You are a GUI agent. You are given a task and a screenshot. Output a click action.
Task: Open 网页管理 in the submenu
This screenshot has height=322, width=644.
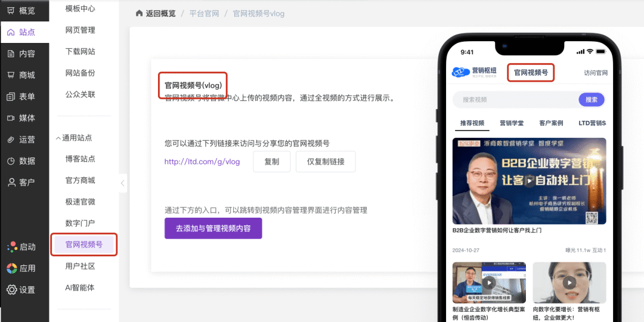80,30
